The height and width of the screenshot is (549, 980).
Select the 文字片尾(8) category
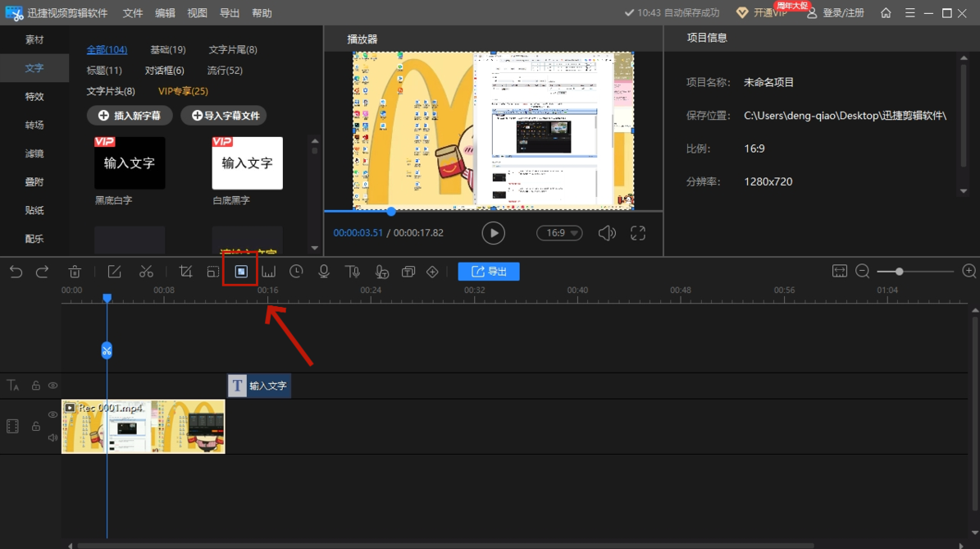(x=233, y=49)
